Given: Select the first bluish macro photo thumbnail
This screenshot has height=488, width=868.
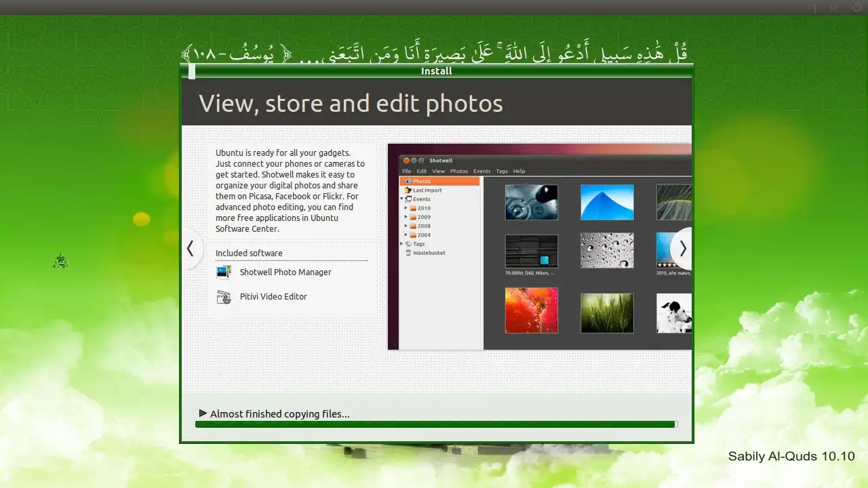Looking at the screenshot, I should pos(532,202).
